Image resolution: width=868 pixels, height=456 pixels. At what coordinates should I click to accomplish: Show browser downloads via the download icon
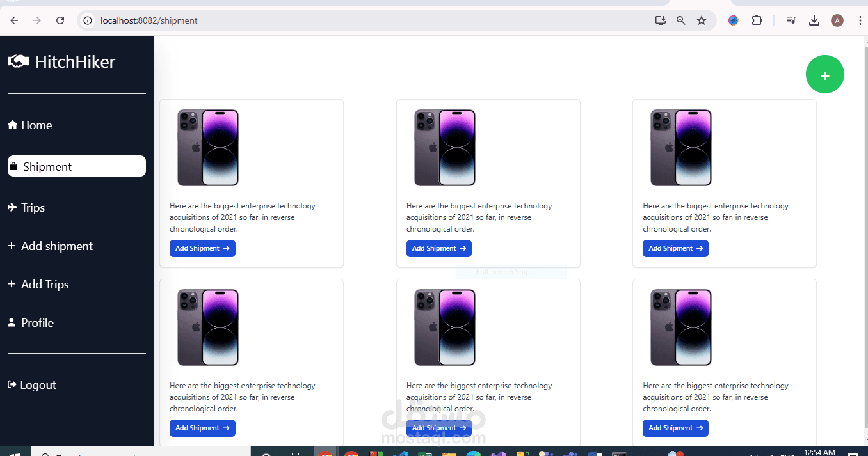814,20
